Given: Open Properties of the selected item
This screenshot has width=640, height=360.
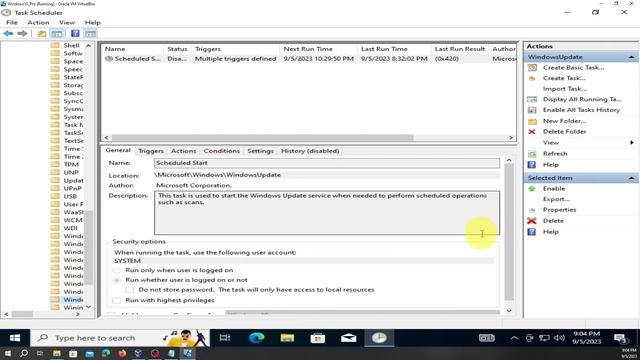Looking at the screenshot, I should click(x=559, y=209).
